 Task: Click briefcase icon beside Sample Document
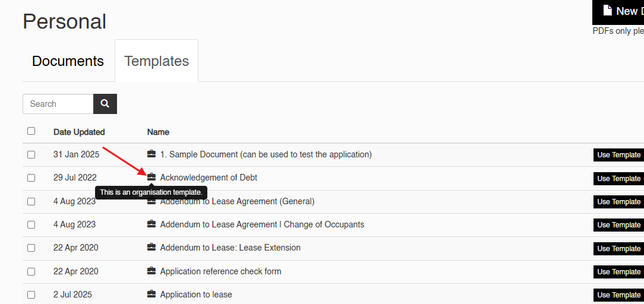point(151,154)
